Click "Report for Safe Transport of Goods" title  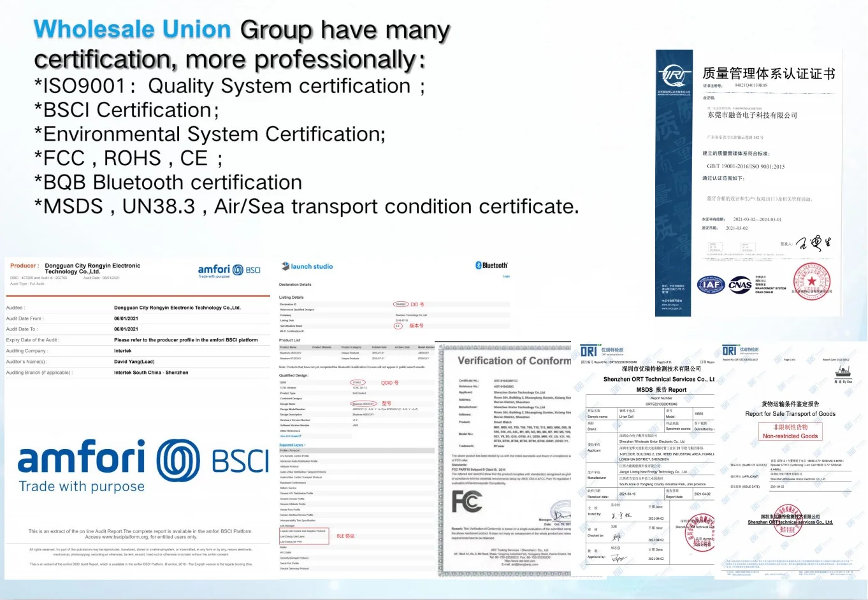[x=790, y=414]
